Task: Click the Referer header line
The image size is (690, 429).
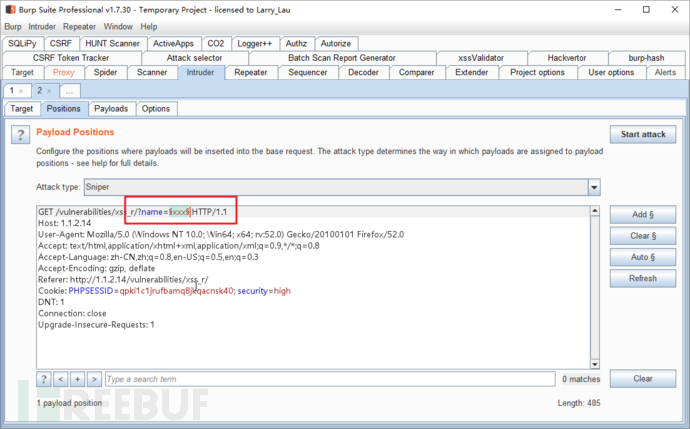Action: point(123,280)
